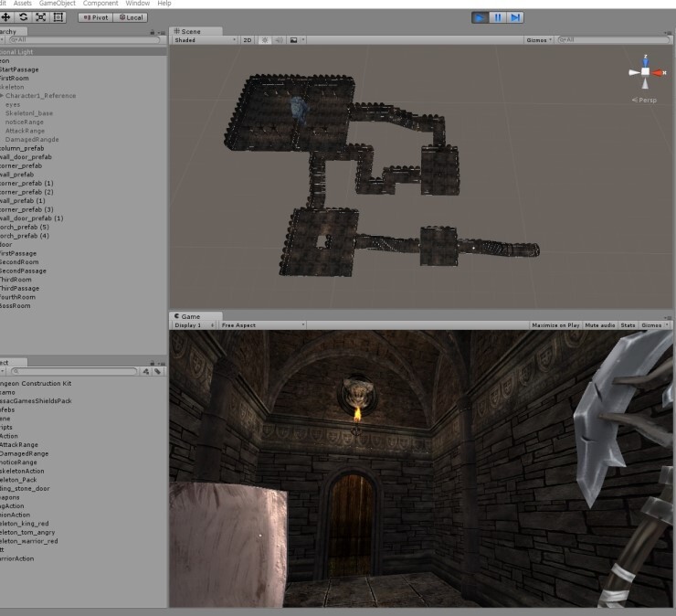Toggle scene audio speaker icon

tap(279, 40)
